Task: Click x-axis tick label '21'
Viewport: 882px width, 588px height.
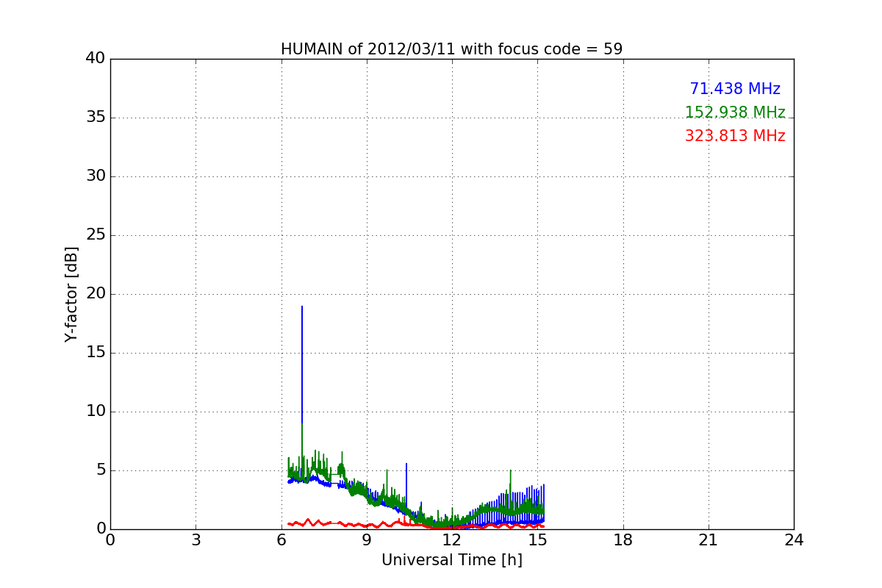Action: tap(709, 540)
